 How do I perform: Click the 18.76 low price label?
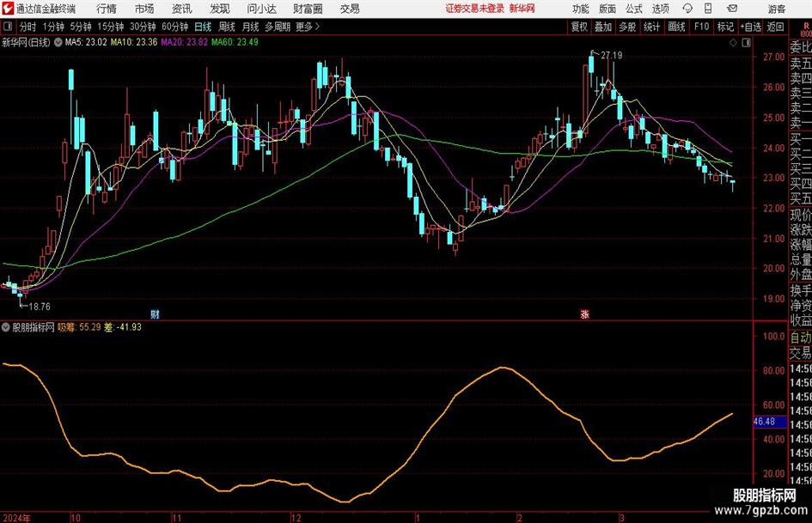pyautogui.click(x=40, y=307)
